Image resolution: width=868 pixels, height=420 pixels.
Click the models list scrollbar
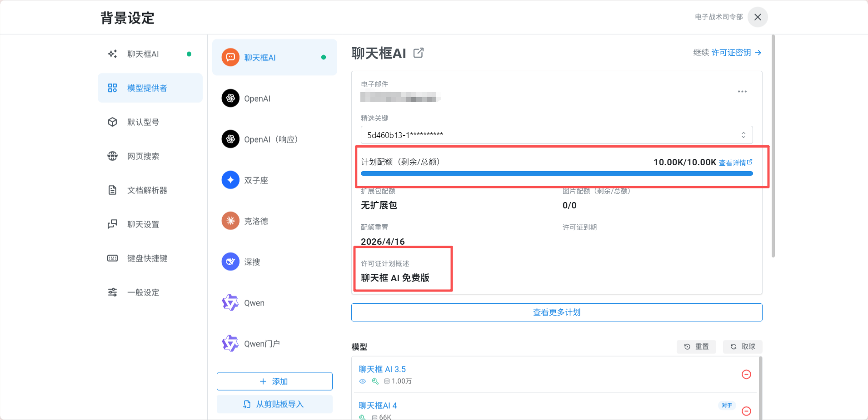(x=760, y=388)
